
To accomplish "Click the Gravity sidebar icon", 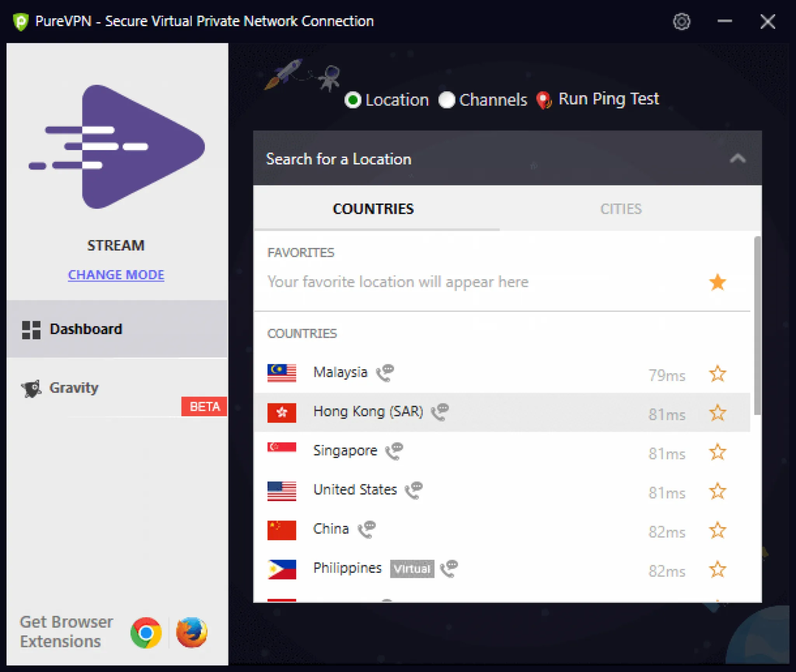I will pyautogui.click(x=31, y=388).
